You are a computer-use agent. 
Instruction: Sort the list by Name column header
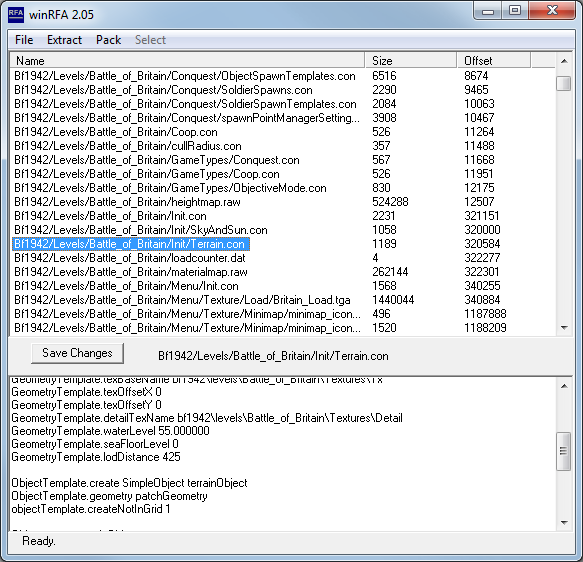(187, 61)
